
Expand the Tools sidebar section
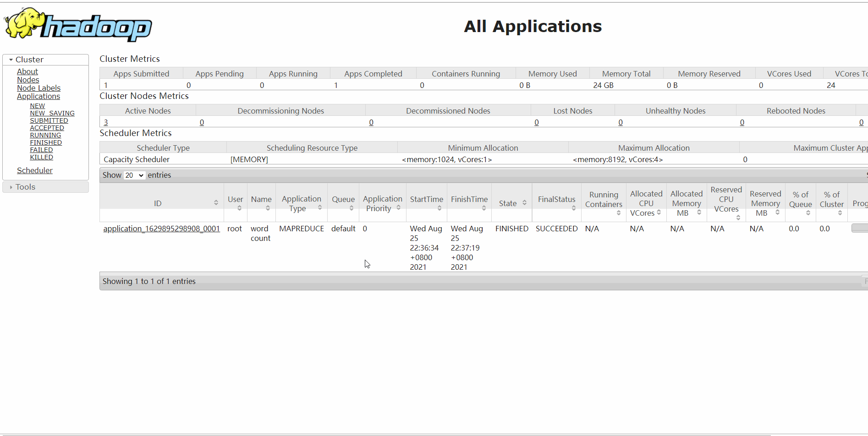(x=45, y=187)
